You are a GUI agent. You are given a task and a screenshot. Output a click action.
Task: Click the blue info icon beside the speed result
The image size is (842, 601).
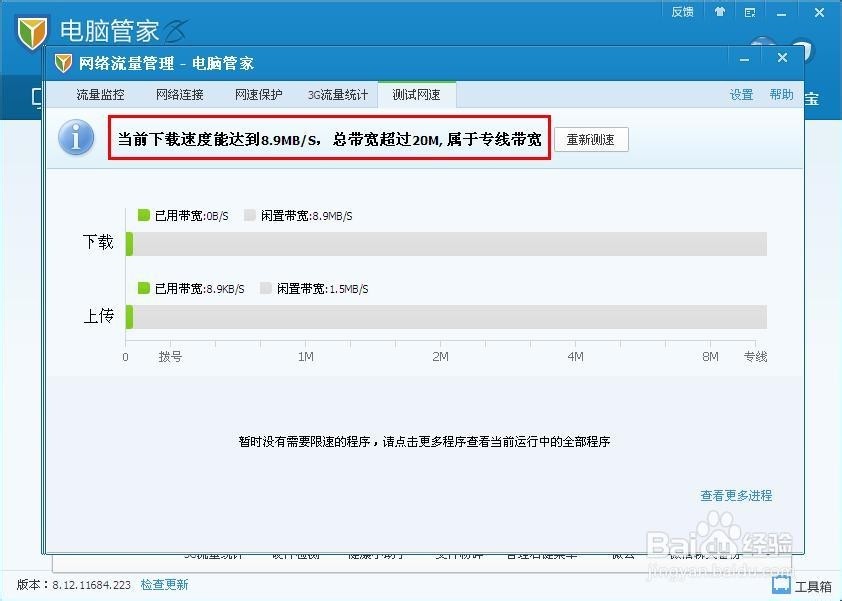(77, 138)
